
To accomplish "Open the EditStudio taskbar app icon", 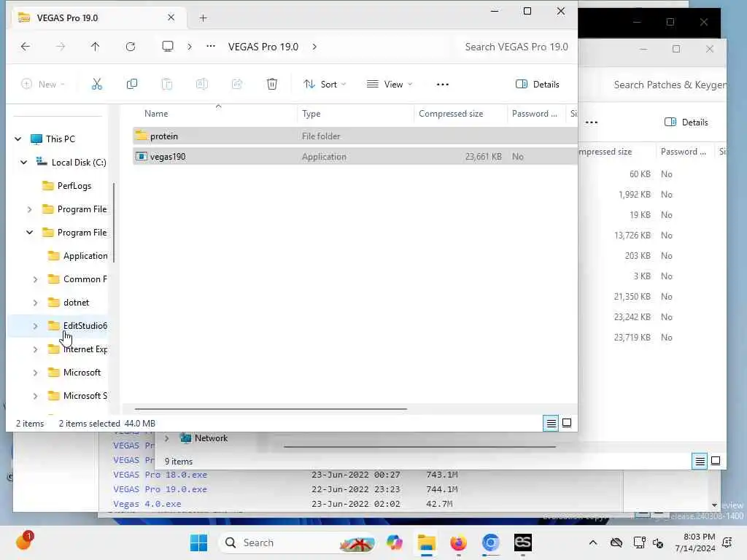I will (522, 542).
